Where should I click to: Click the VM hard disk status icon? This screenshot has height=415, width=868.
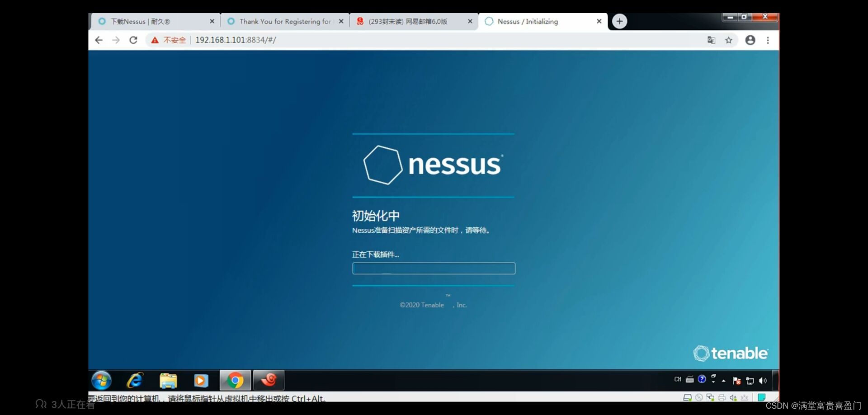[x=688, y=397]
